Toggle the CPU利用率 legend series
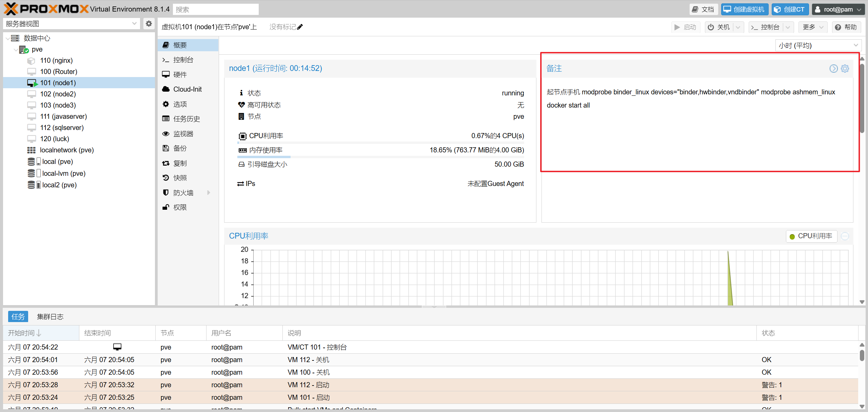Image resolution: width=868 pixels, height=412 pixels. click(x=811, y=236)
